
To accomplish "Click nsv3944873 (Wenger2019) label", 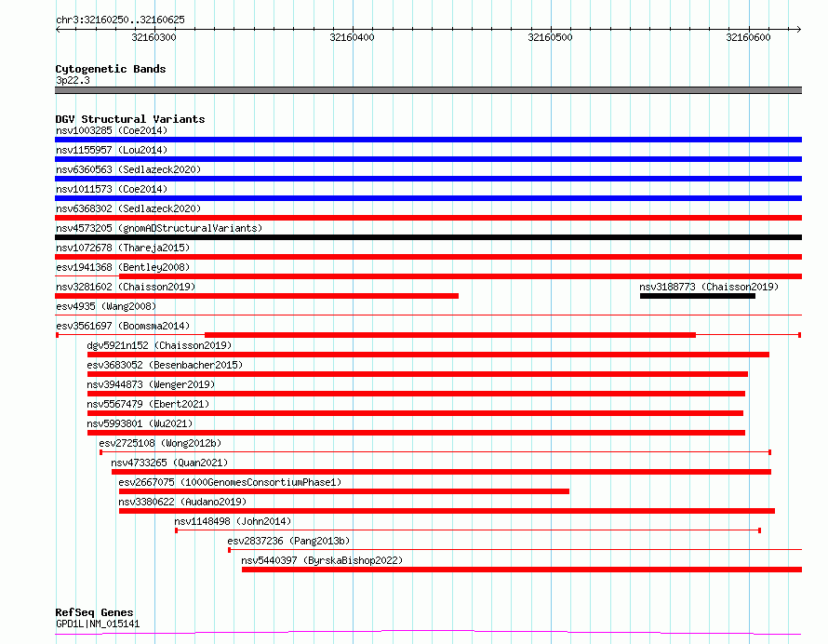I will point(151,384).
